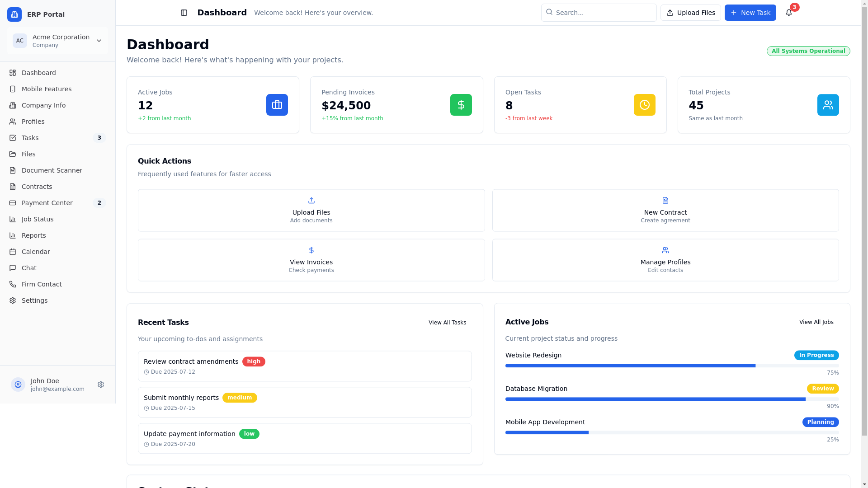Click the AC company avatar
The width and height of the screenshot is (868, 488).
pyautogui.click(x=20, y=41)
